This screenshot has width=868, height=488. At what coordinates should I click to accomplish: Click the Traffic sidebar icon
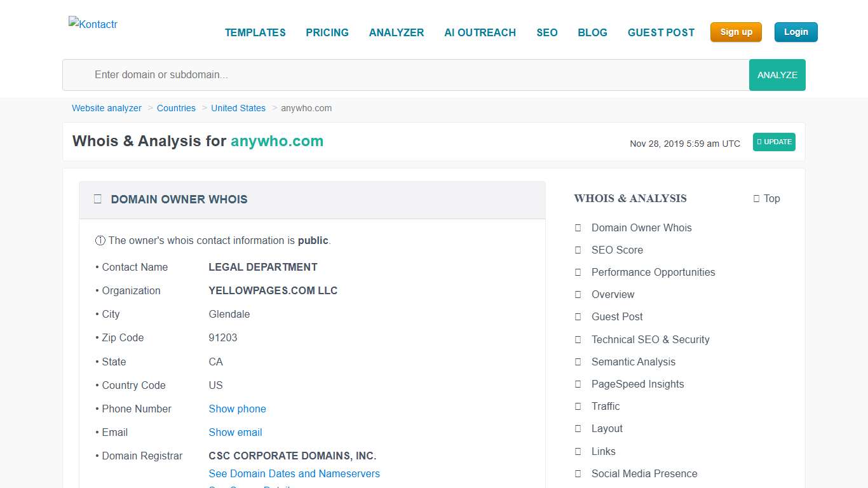[578, 406]
